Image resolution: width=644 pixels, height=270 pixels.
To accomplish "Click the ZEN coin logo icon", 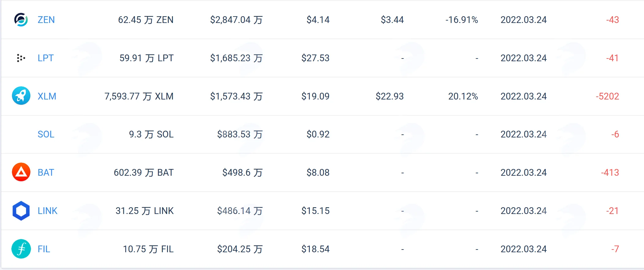I will pos(21,20).
